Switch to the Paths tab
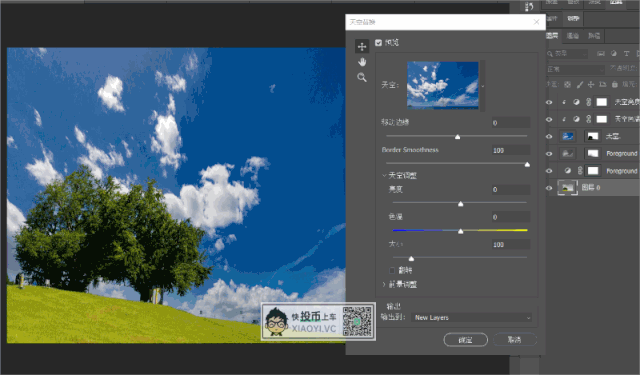This screenshot has width=640, height=375. (594, 36)
